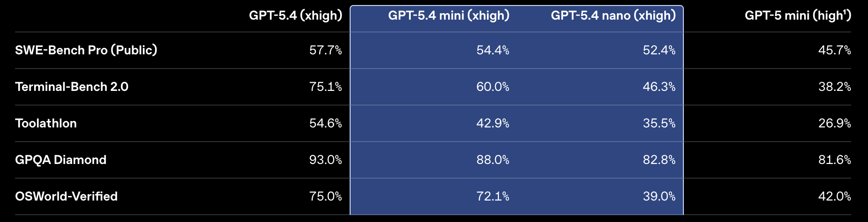Select the 93.0% GPQA Diamond score
The width and height of the screenshot is (868, 222).
pos(325,160)
